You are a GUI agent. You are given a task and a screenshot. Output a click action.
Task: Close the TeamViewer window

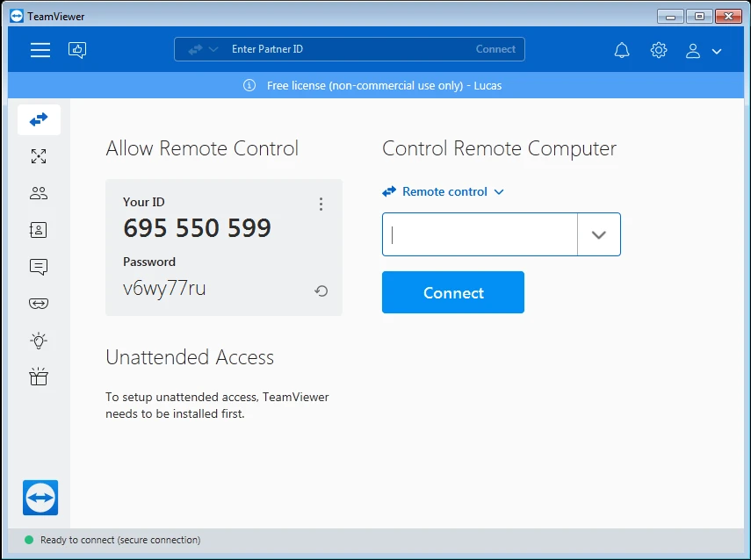(x=728, y=17)
